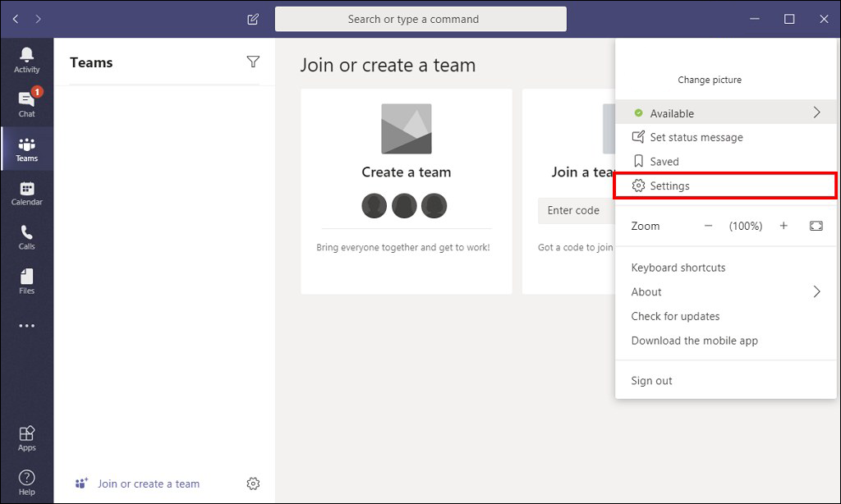Click the Create a team card title
This screenshot has height=504, width=841.
[x=406, y=172]
